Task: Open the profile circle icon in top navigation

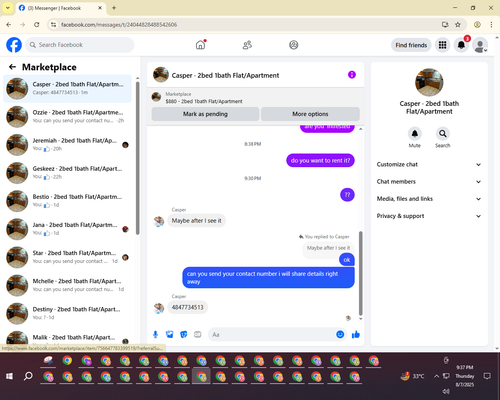Action: pyautogui.click(x=294, y=45)
